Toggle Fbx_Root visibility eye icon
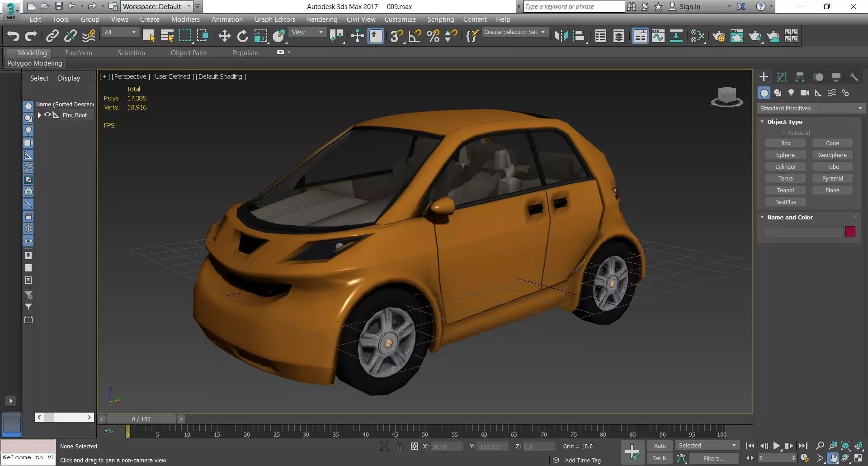868x466 pixels. [47, 114]
